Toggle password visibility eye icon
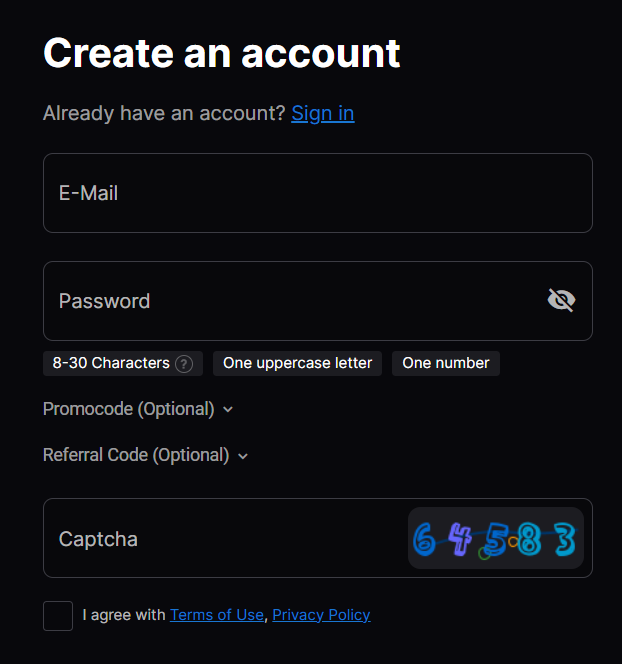622x664 pixels. click(x=562, y=300)
